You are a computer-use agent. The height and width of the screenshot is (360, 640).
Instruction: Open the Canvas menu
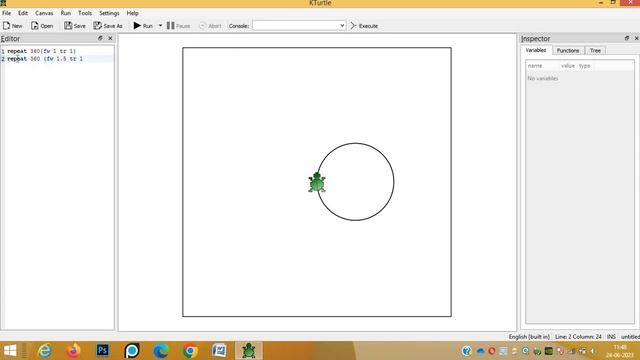44,13
